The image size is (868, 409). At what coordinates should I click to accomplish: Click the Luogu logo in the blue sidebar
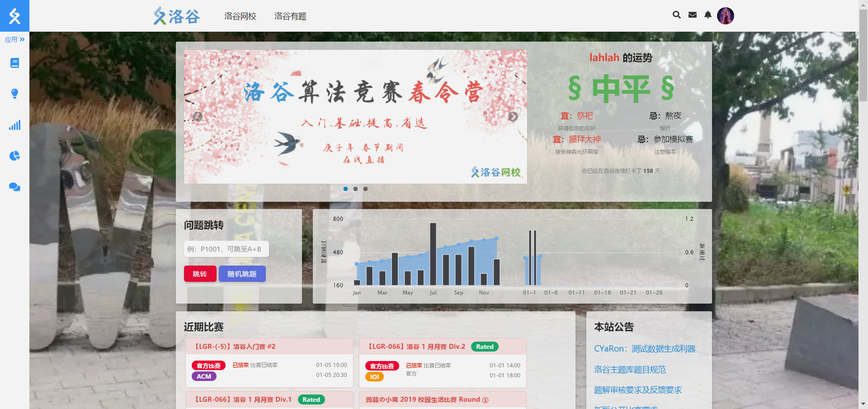coord(14,16)
